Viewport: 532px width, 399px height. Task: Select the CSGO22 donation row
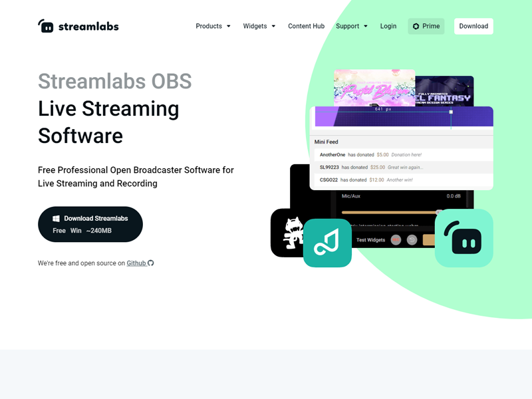[x=404, y=180]
